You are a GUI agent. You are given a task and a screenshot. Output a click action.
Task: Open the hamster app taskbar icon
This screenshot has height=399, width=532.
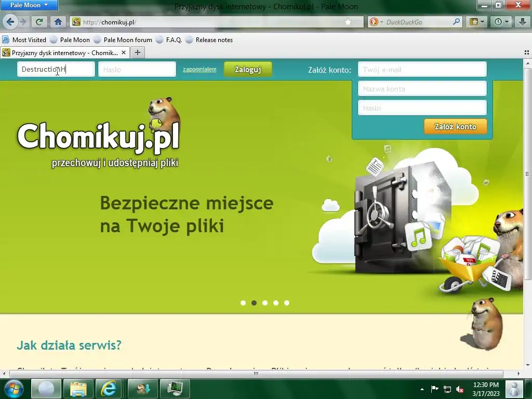[143, 389]
